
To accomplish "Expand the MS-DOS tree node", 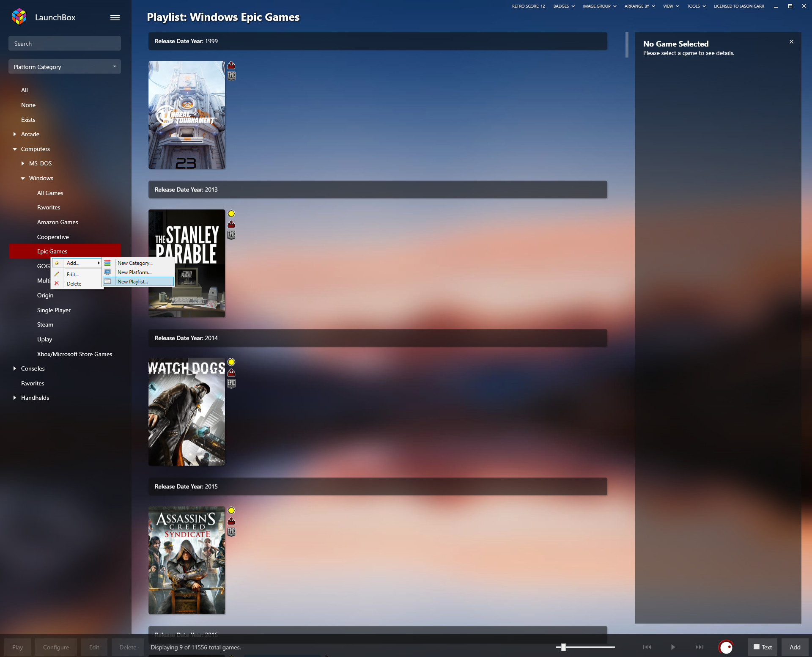I will click(23, 163).
